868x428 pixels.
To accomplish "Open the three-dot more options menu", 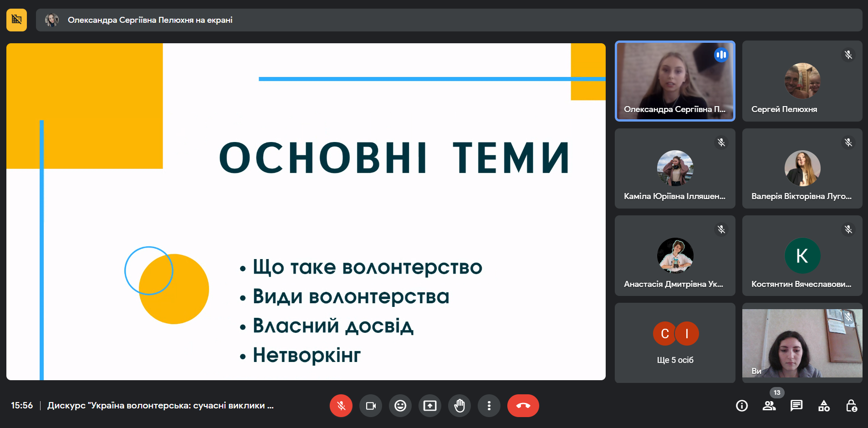I will coord(489,406).
